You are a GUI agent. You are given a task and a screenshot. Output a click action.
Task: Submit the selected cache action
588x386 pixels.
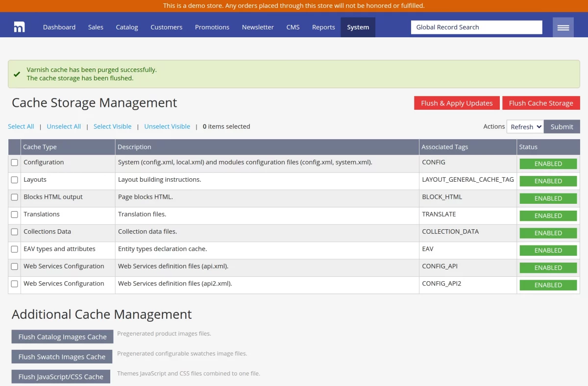coord(562,126)
